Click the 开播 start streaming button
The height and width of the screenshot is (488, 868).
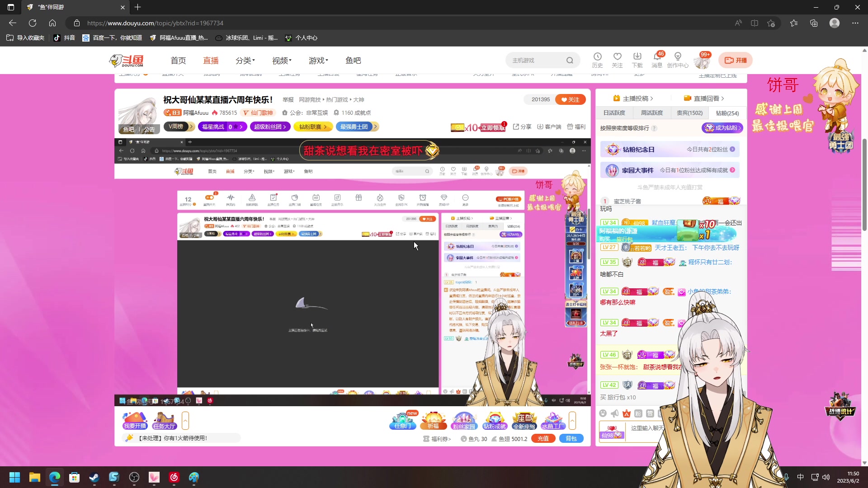(x=736, y=60)
